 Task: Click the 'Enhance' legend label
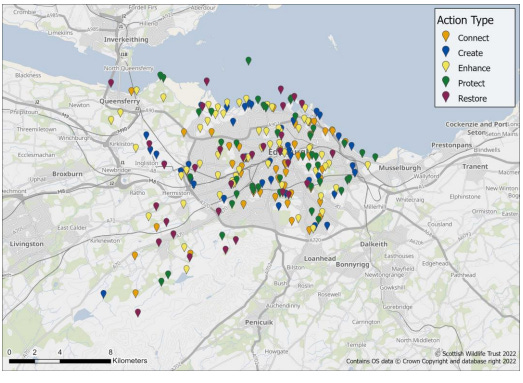474,68
